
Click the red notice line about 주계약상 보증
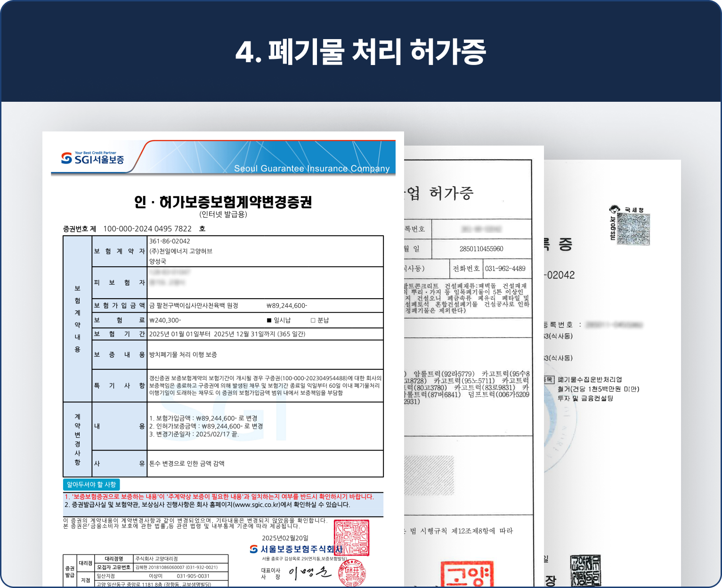coord(219,497)
